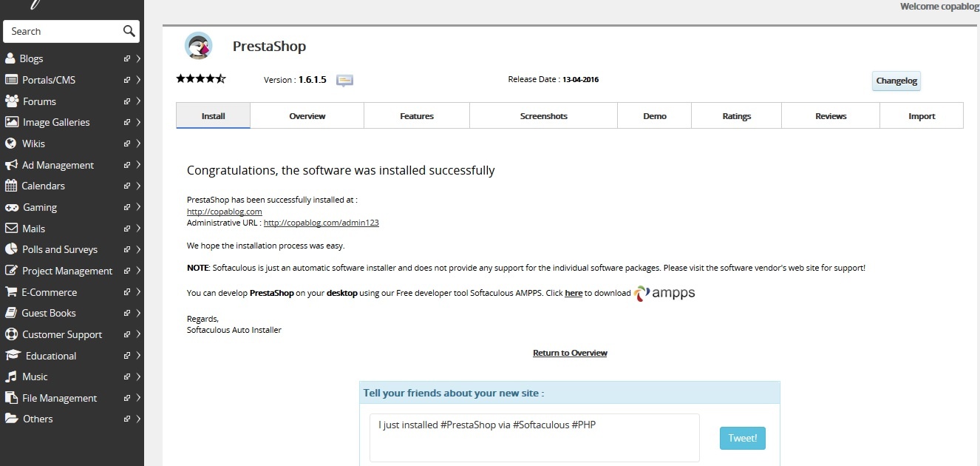Click the PrestaShop penguin logo
This screenshot has width=980, height=466.
point(198,46)
